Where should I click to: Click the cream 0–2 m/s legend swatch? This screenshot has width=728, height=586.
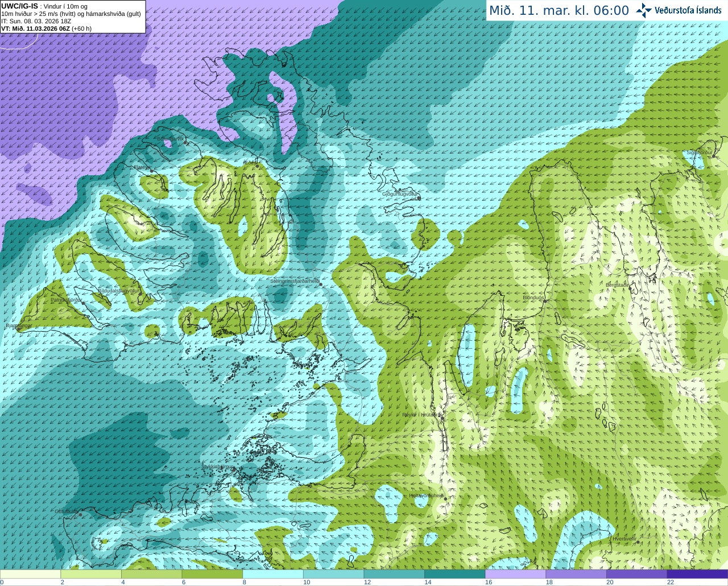coord(30,574)
